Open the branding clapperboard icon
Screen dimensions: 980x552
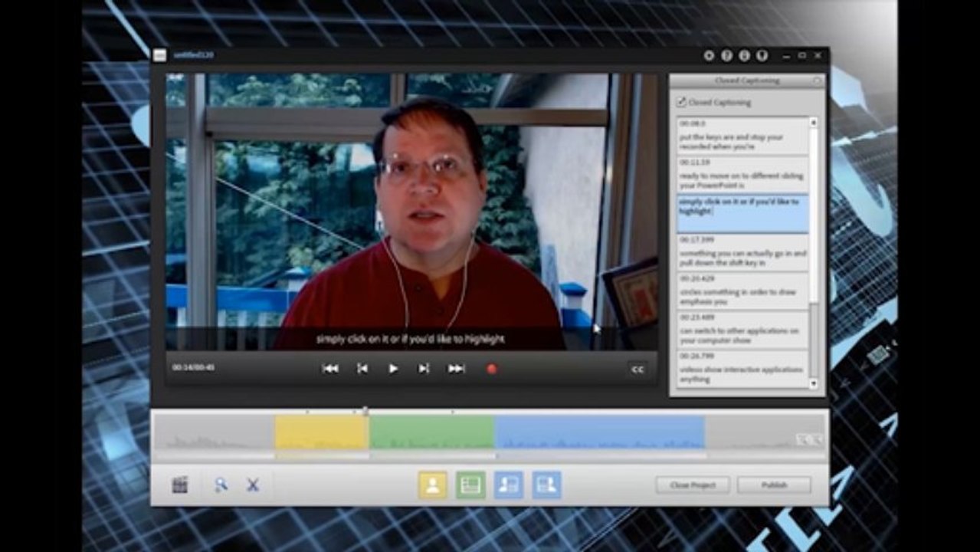click(180, 485)
